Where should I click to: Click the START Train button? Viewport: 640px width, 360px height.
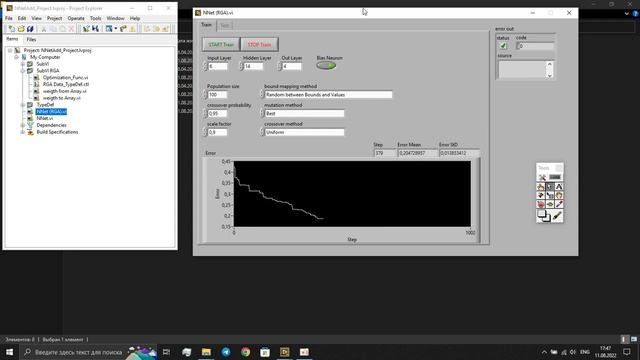coord(221,44)
